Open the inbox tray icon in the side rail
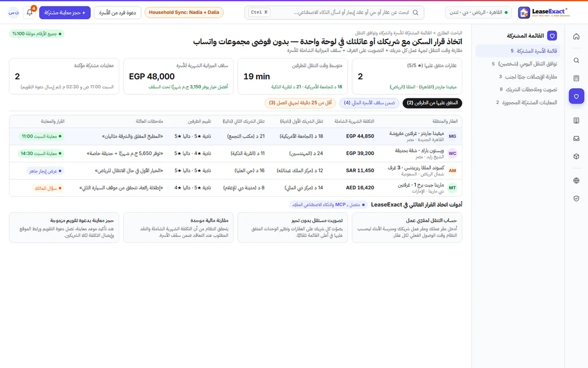 tap(576, 139)
